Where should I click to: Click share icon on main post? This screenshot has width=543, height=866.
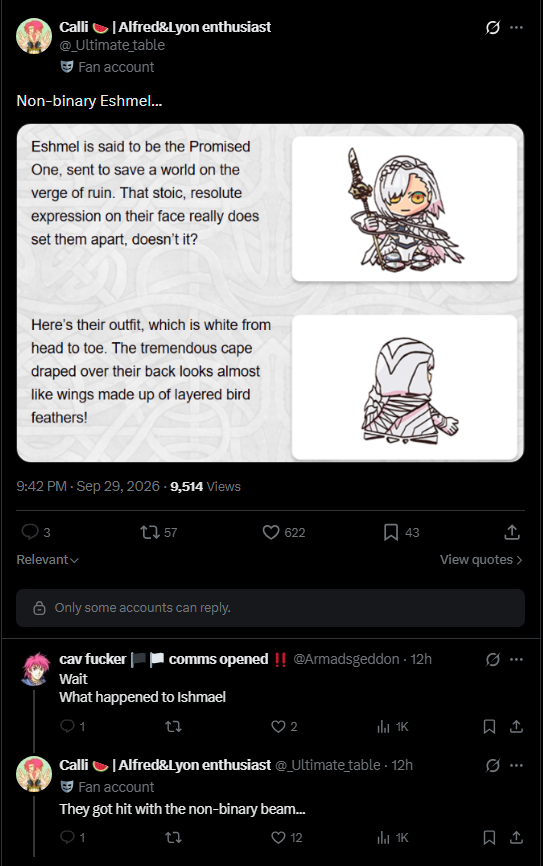coord(512,532)
